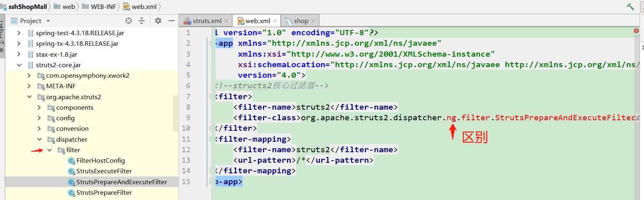Click the Build project hammer icon
Viewport: 644px width, 200px height.
630,6
